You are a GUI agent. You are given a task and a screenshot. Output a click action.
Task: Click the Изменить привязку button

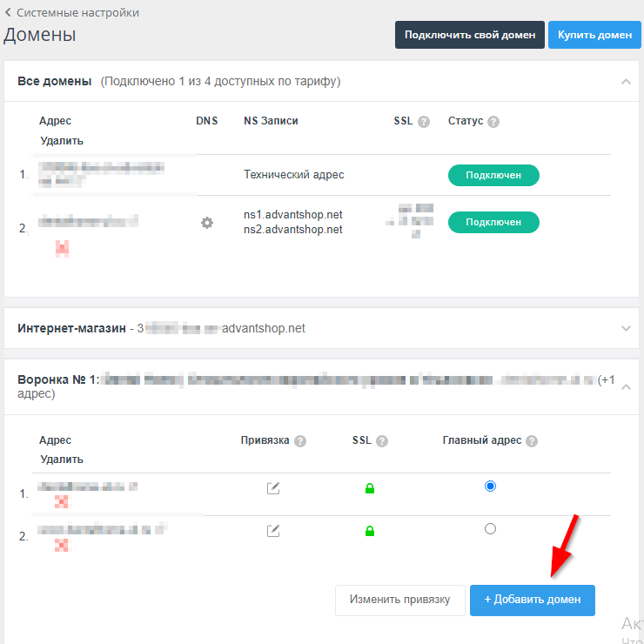(399, 600)
